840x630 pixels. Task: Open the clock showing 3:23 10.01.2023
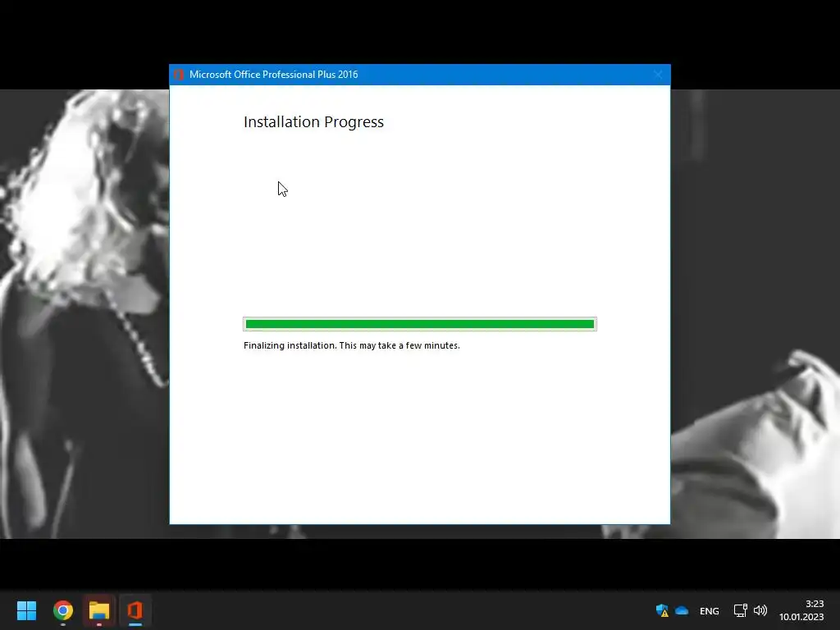(801, 610)
